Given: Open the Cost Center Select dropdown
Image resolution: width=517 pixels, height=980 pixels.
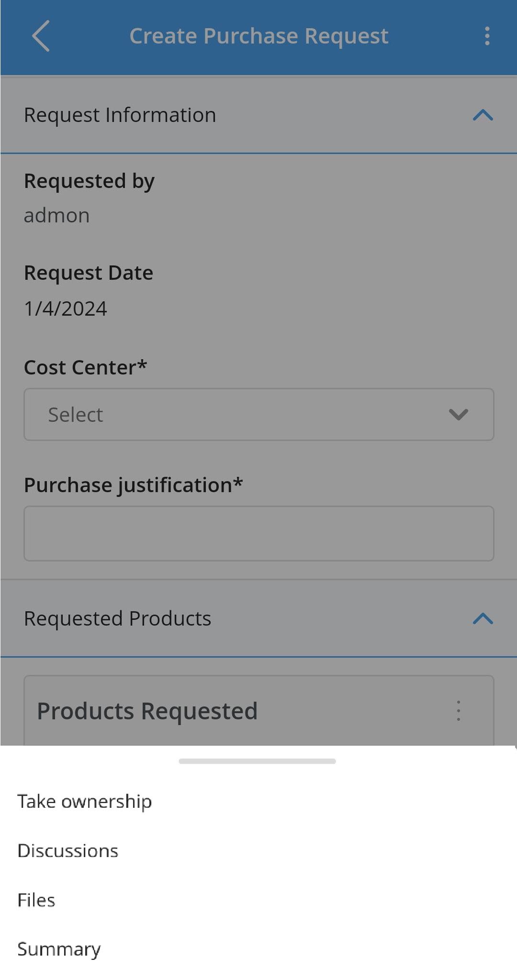Looking at the screenshot, I should tap(259, 414).
